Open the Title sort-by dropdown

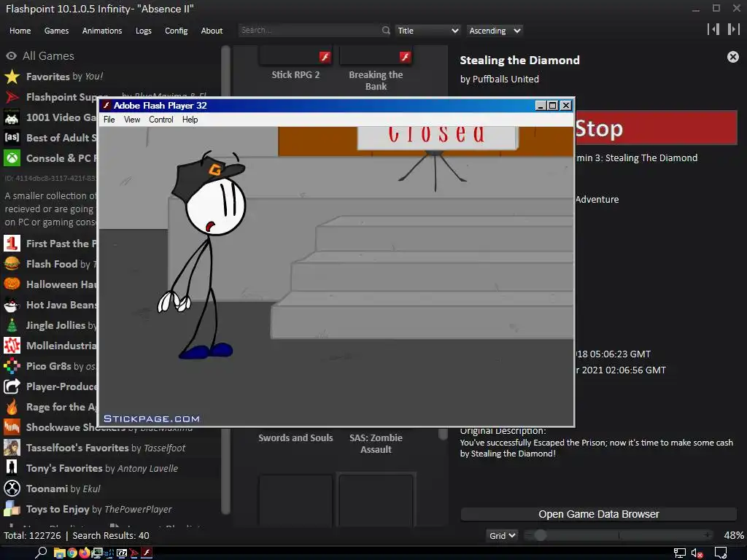pyautogui.click(x=427, y=31)
